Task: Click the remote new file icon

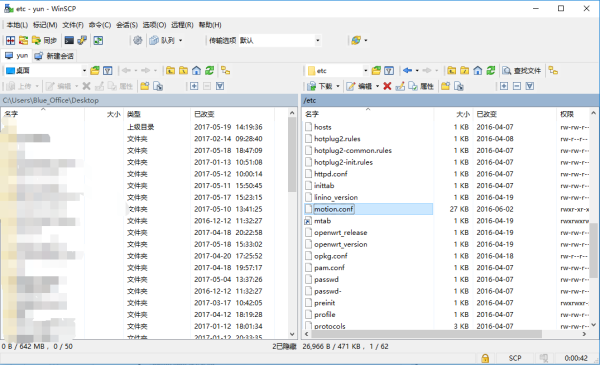Action: point(459,86)
